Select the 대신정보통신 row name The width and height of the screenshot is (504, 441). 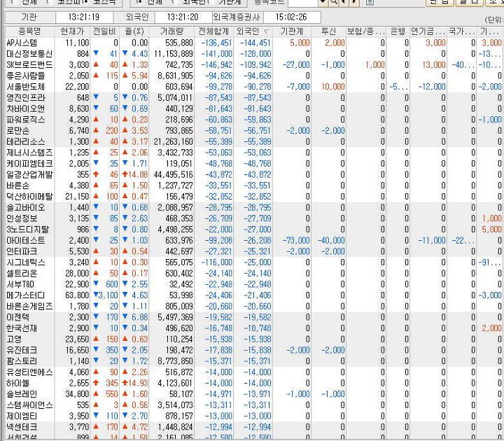coord(29,54)
